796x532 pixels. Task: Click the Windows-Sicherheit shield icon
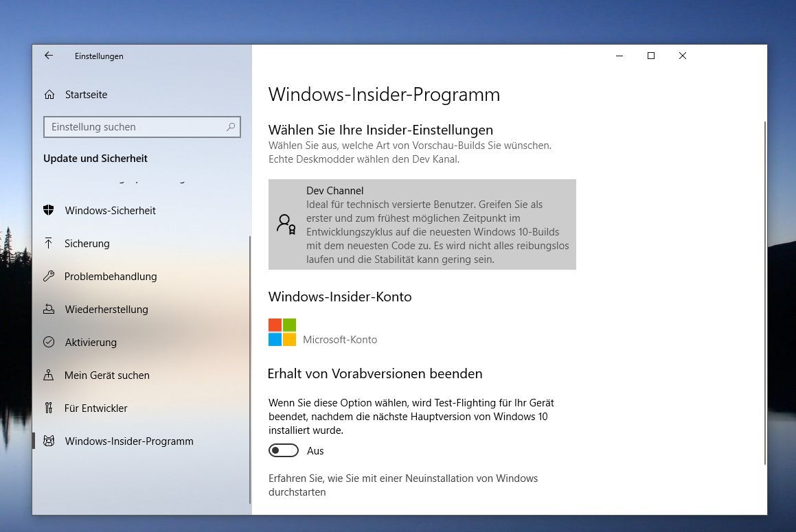click(x=49, y=210)
